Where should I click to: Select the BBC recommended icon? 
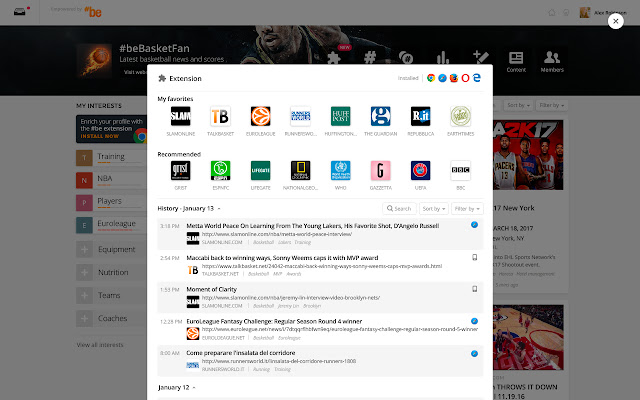pyautogui.click(x=460, y=171)
